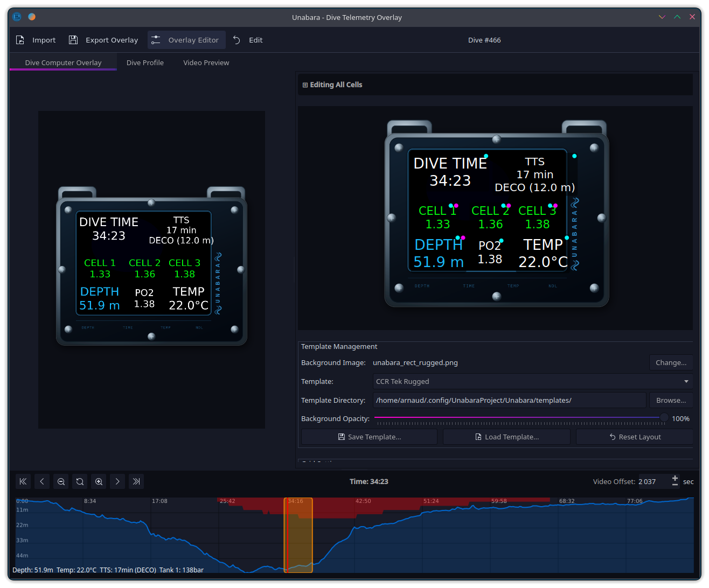Select the CELL 2 cell in the editor preview

490,217
